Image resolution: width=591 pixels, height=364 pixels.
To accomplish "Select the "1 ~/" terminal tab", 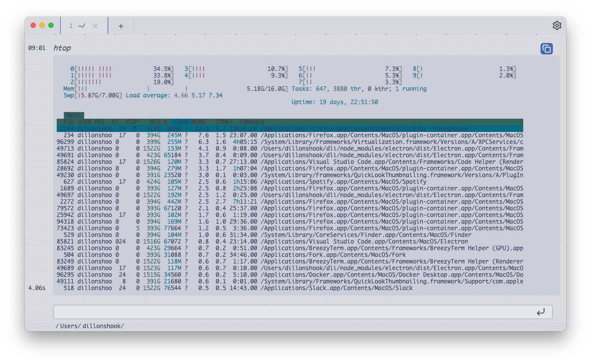I will (77, 26).
